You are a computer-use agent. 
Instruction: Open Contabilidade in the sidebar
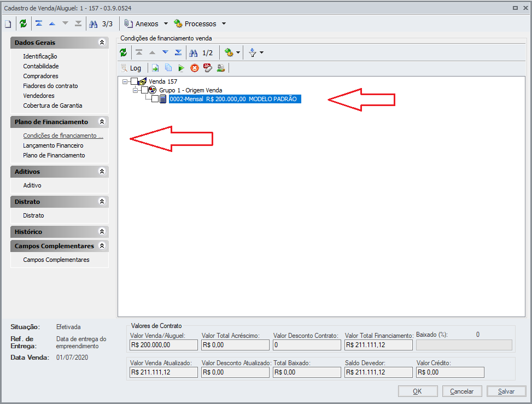pyautogui.click(x=40, y=66)
